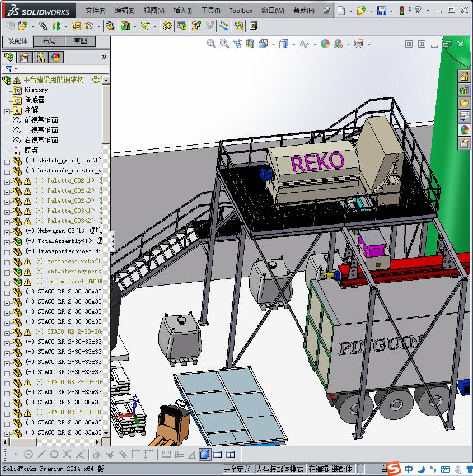Toggle the single viewport layout button
The image size is (473, 476).
click(x=218, y=454)
